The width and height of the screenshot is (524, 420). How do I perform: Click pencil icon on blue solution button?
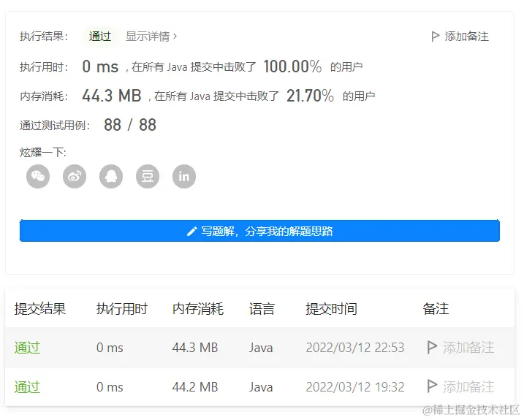click(191, 232)
